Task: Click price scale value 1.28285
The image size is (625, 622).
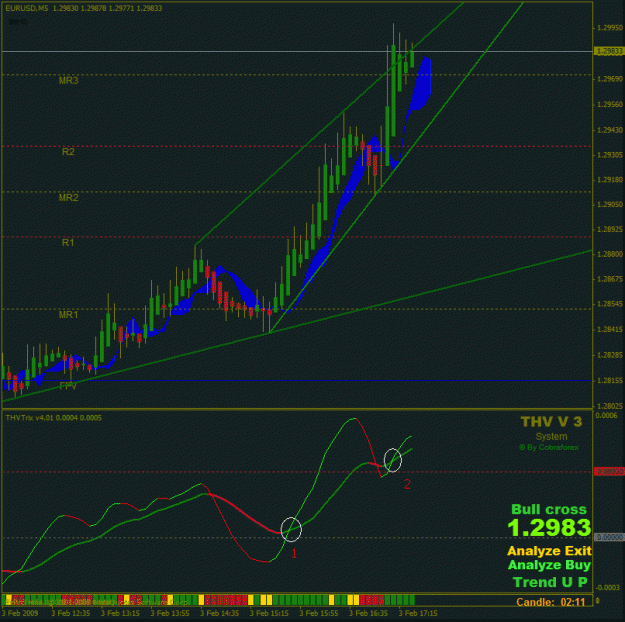Action: click(x=609, y=355)
